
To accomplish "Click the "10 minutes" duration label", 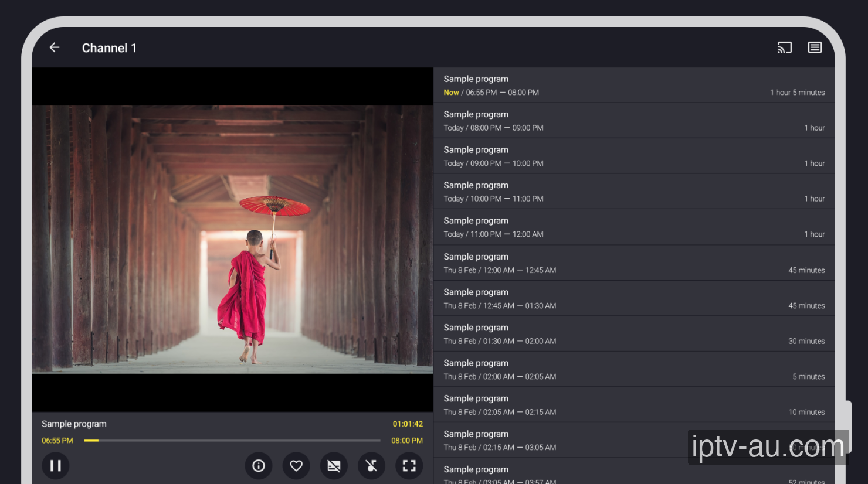I will [x=806, y=412].
